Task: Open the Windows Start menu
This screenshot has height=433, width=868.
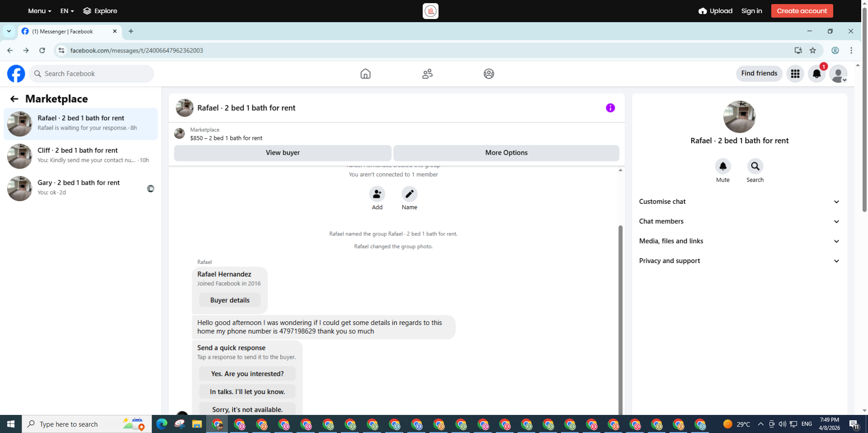Action: point(11,424)
